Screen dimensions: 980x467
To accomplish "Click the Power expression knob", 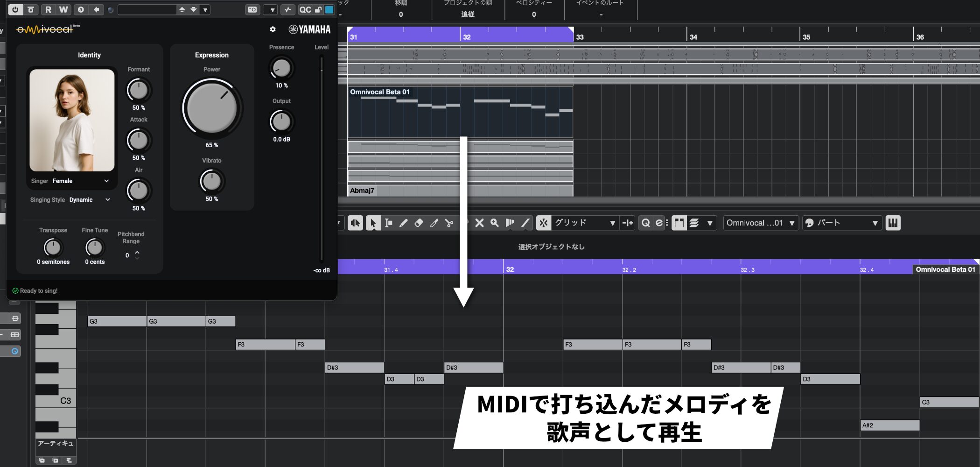I will click(212, 107).
